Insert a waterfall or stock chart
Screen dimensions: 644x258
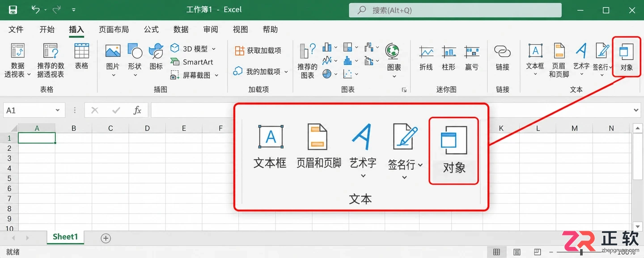point(369,47)
